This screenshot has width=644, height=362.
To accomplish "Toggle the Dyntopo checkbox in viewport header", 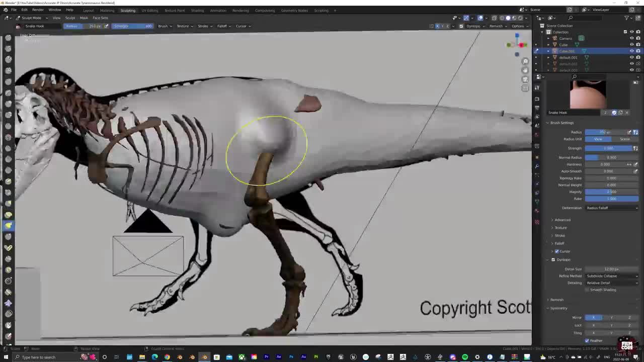I will coord(461,26).
